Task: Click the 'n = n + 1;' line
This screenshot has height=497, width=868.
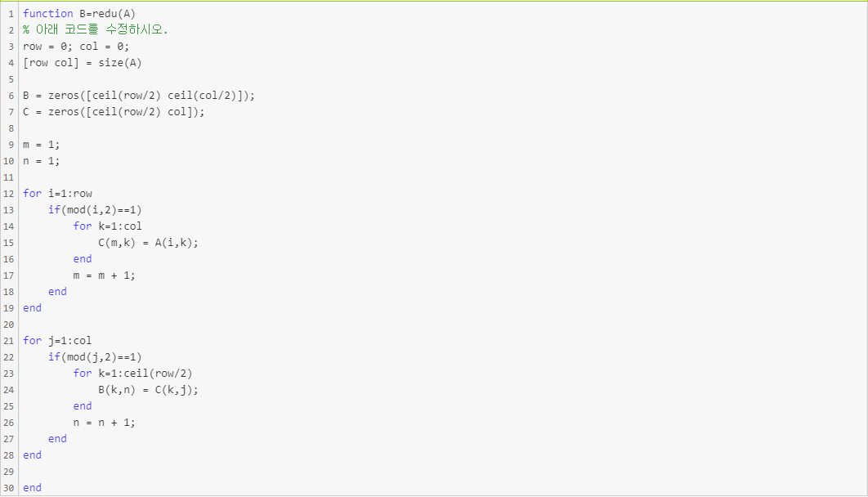Action: [x=104, y=423]
